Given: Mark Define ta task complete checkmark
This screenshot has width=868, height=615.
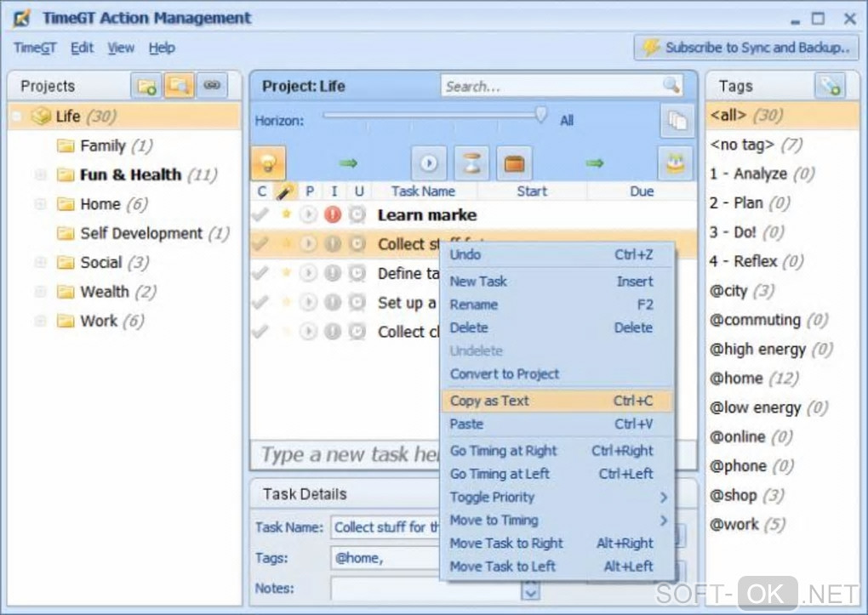Looking at the screenshot, I should tap(260, 273).
